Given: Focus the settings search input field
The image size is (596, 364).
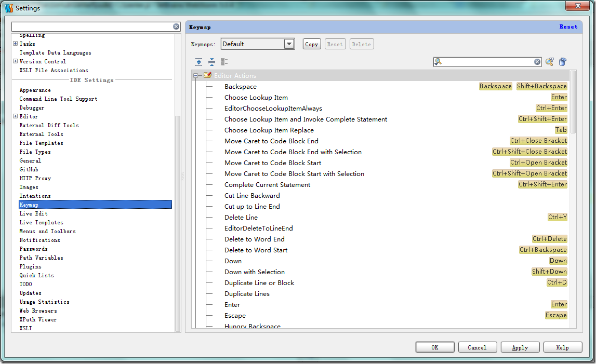Looking at the screenshot, I should (92, 26).
